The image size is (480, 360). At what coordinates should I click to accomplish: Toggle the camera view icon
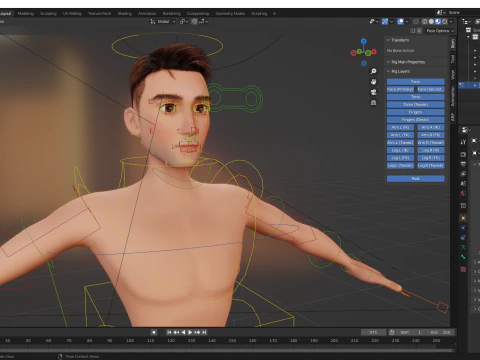(374, 92)
